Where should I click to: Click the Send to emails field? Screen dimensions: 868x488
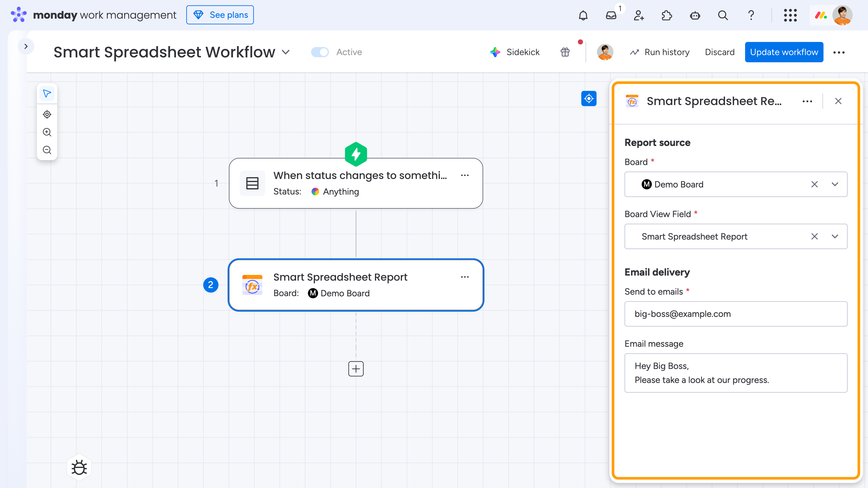736,314
